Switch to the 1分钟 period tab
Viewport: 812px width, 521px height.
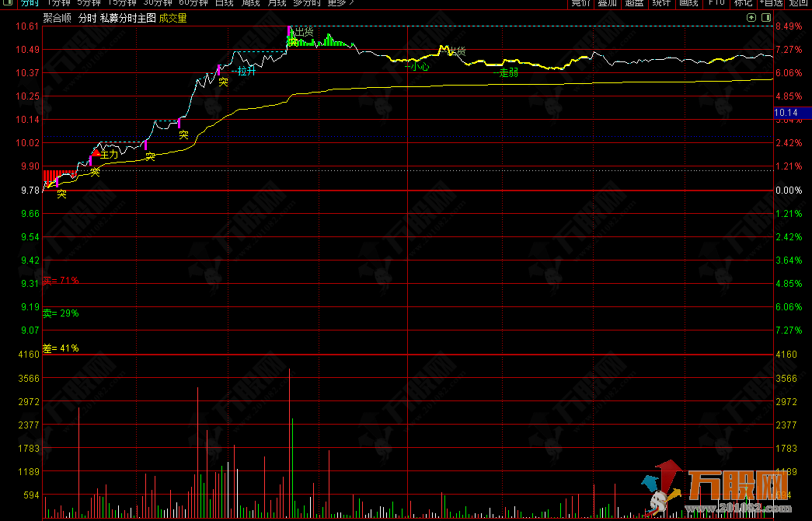point(59,3)
